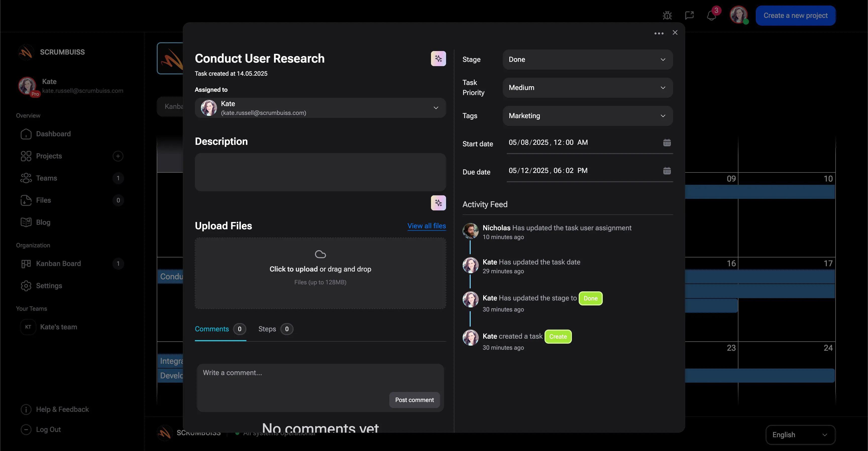The width and height of the screenshot is (868, 451).
Task: Click the empty Description text area
Action: coord(320,172)
